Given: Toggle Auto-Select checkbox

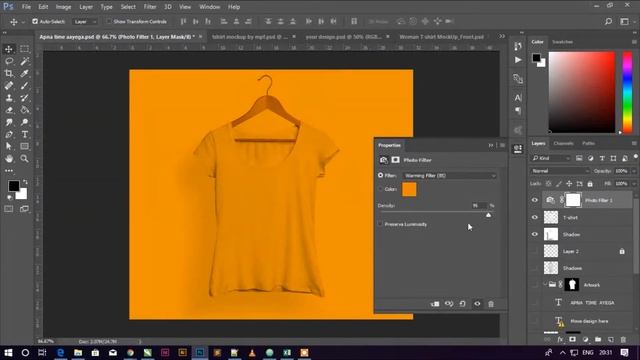Looking at the screenshot, I should click(x=35, y=21).
